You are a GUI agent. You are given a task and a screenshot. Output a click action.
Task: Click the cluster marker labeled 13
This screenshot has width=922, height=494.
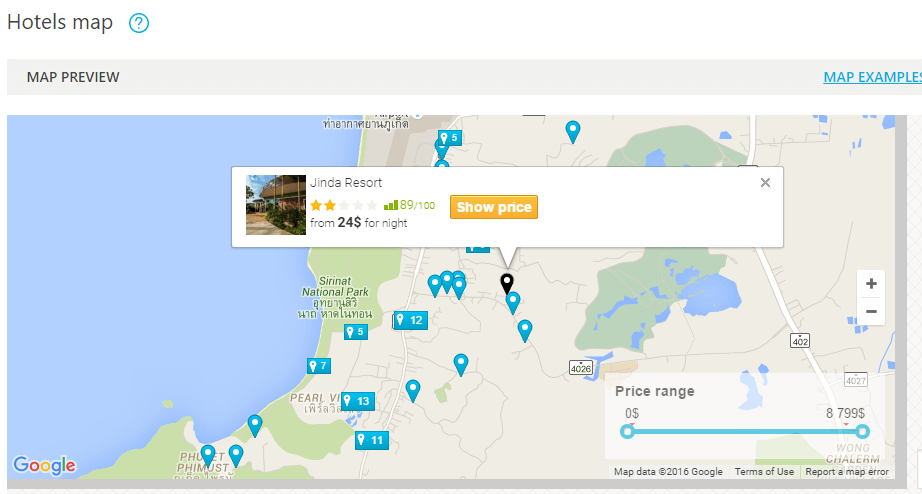pyautogui.click(x=358, y=401)
